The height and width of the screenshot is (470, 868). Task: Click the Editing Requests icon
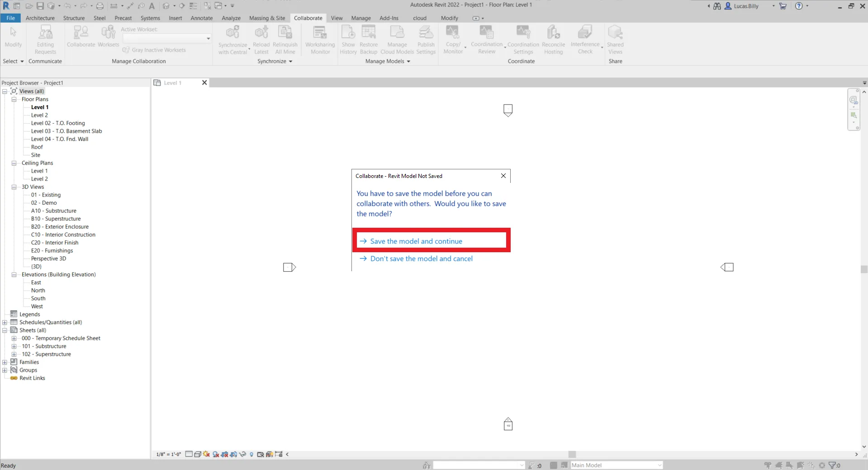(45, 33)
